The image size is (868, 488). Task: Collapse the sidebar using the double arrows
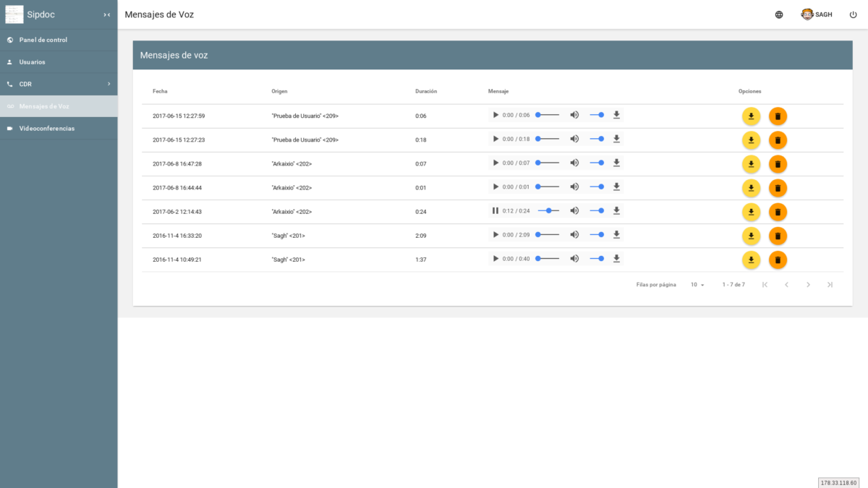click(106, 14)
